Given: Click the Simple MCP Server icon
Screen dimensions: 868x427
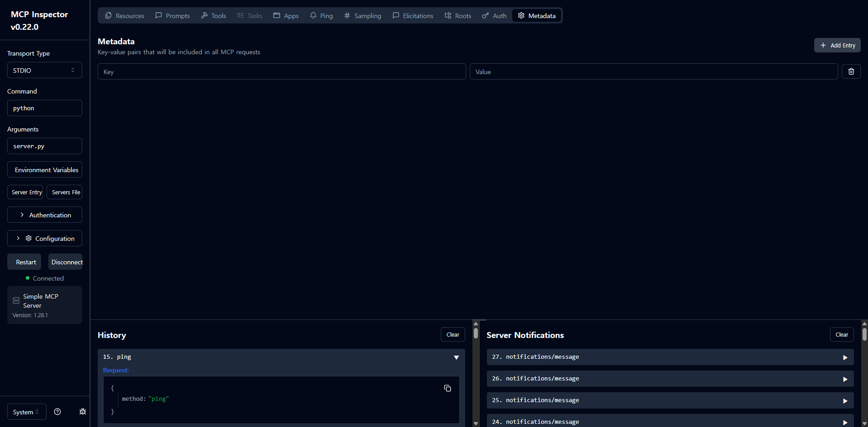Looking at the screenshot, I should click(x=16, y=300).
